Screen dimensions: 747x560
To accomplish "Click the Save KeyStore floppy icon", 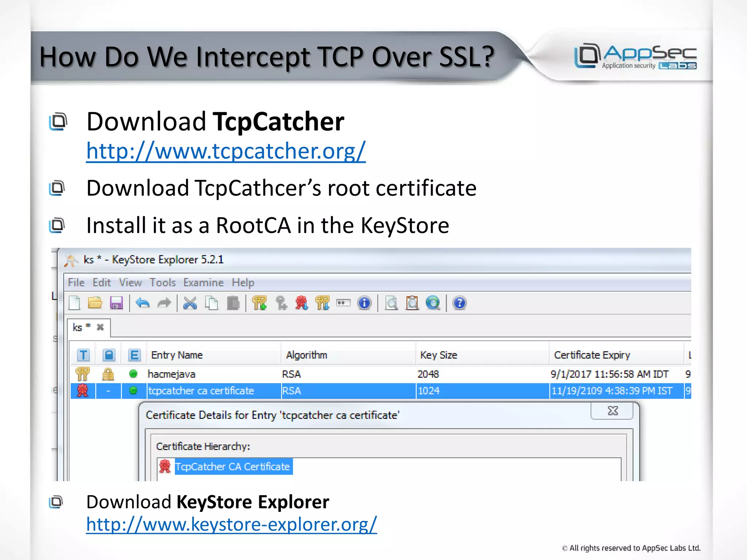I will [116, 303].
